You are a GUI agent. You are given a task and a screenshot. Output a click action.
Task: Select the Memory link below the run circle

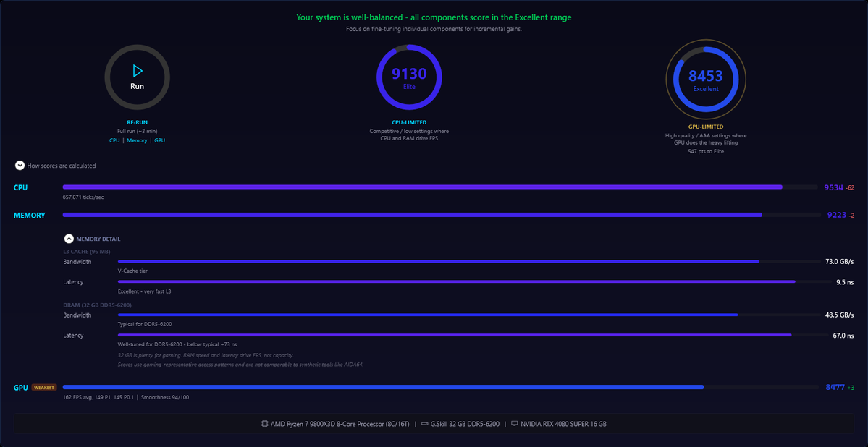pyautogui.click(x=137, y=140)
